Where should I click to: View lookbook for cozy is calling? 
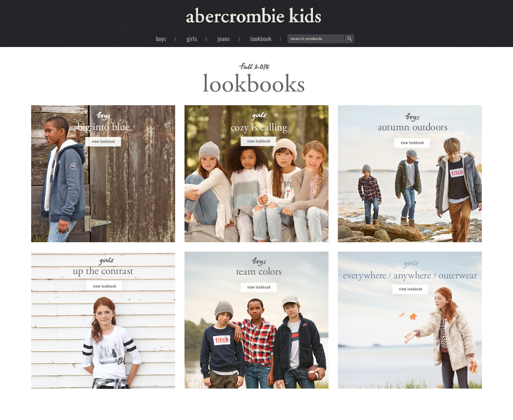click(x=259, y=141)
